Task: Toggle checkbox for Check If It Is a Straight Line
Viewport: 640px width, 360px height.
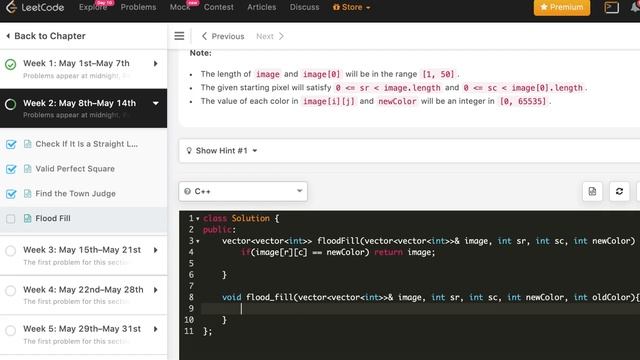Action: point(11,144)
